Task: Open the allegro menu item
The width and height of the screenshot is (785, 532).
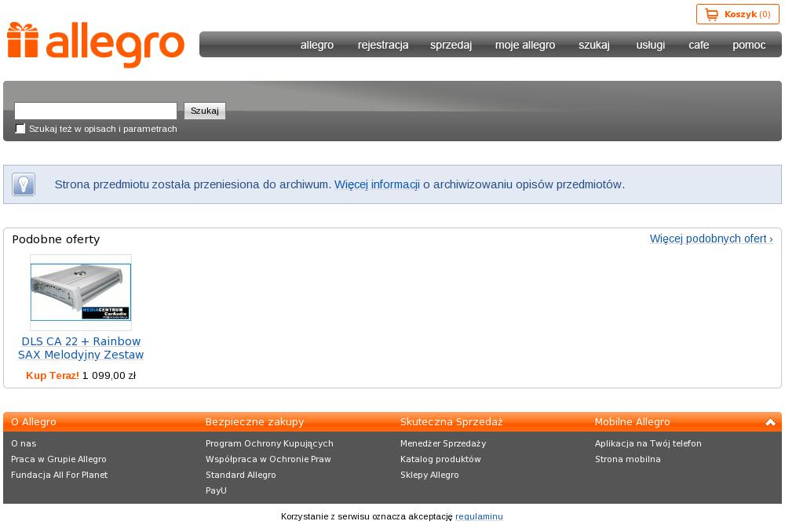Action: pos(317,45)
